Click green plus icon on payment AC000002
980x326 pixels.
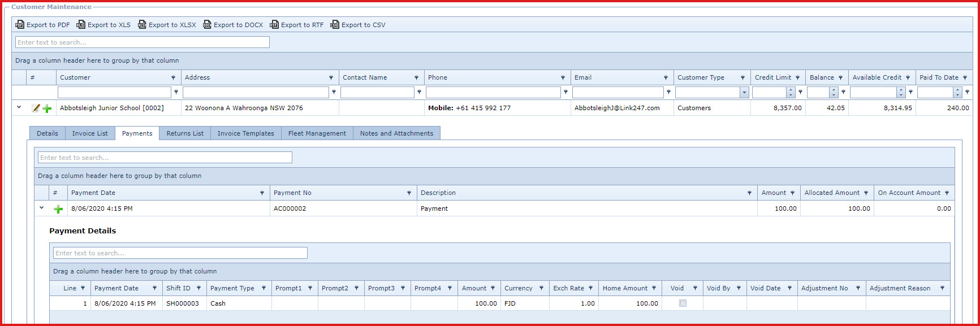pos(58,209)
